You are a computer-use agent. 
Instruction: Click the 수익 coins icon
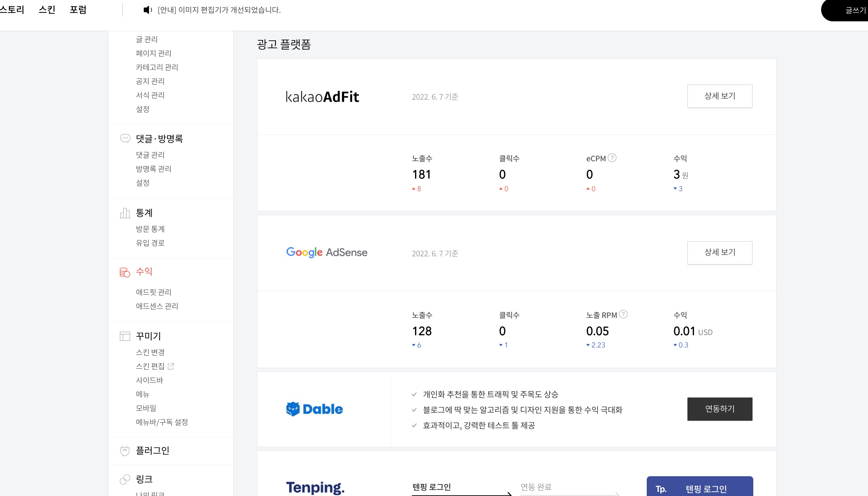(x=125, y=272)
